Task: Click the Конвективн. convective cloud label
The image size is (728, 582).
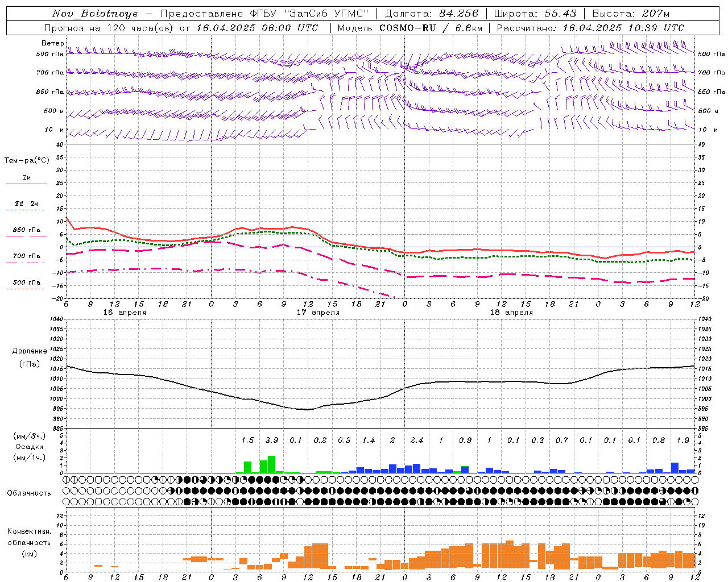Action: point(29,531)
